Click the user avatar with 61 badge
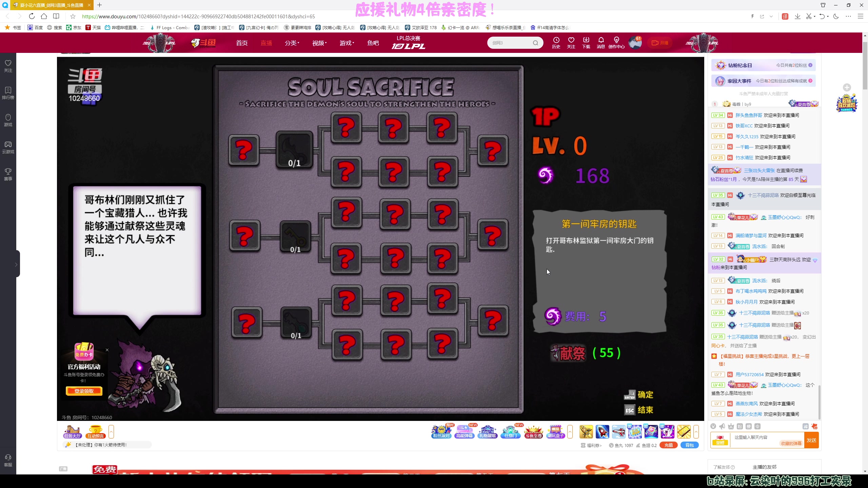The height and width of the screenshot is (488, 868). point(635,43)
